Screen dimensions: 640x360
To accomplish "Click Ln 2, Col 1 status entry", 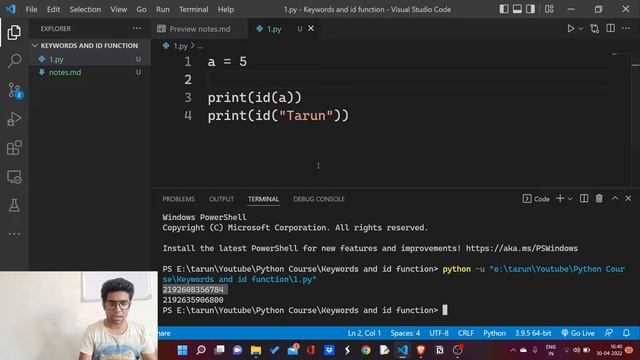I will pyautogui.click(x=364, y=333).
